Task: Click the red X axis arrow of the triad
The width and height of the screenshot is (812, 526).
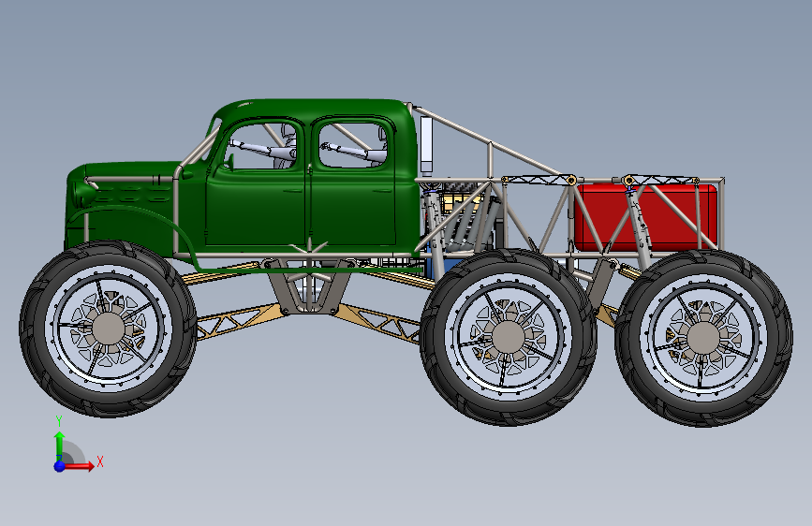Action: [x=81, y=466]
